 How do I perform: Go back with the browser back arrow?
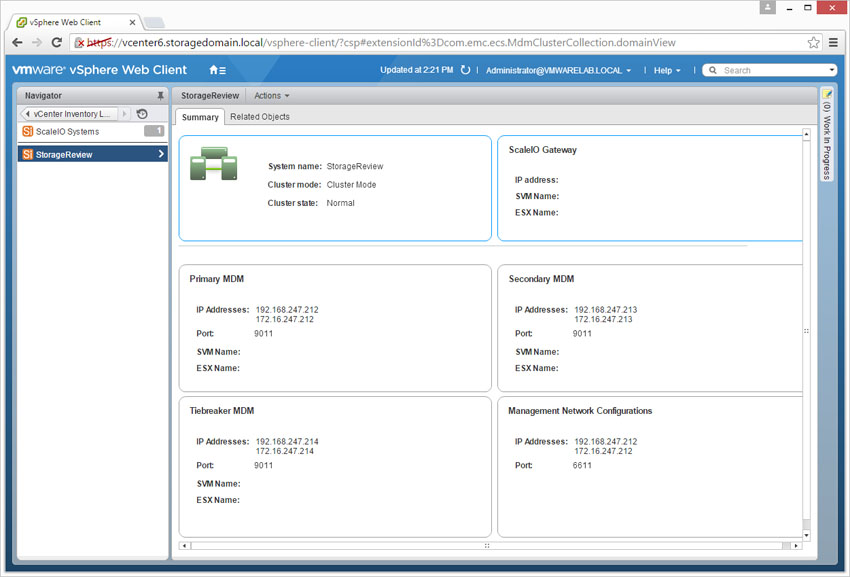pyautogui.click(x=17, y=42)
